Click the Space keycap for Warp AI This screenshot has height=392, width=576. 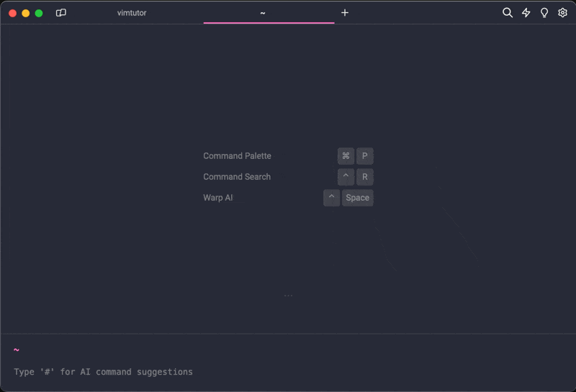[357, 198]
